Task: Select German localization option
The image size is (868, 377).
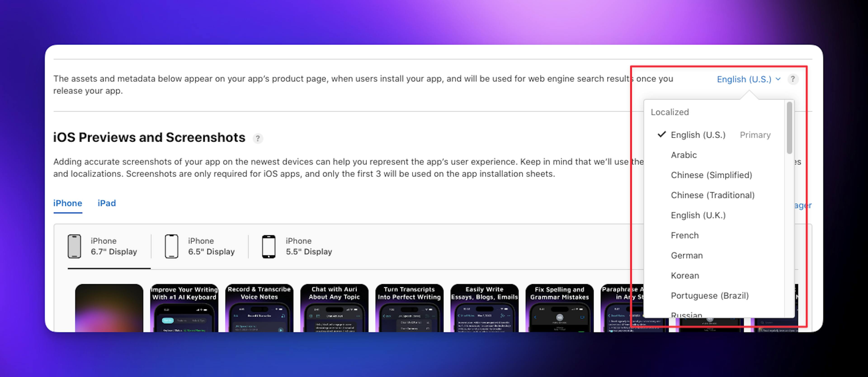Action: pyautogui.click(x=686, y=255)
